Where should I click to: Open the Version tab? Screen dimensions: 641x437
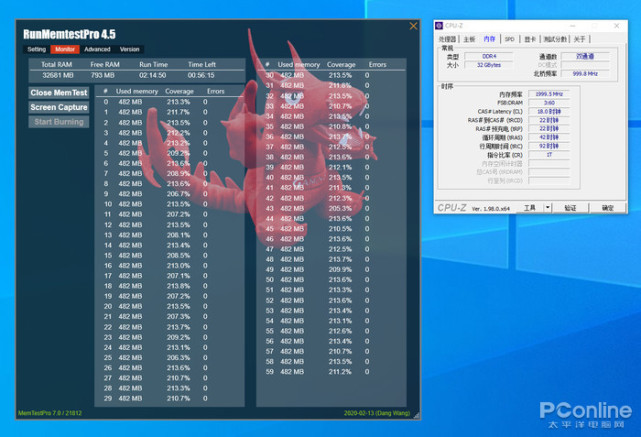(x=129, y=49)
